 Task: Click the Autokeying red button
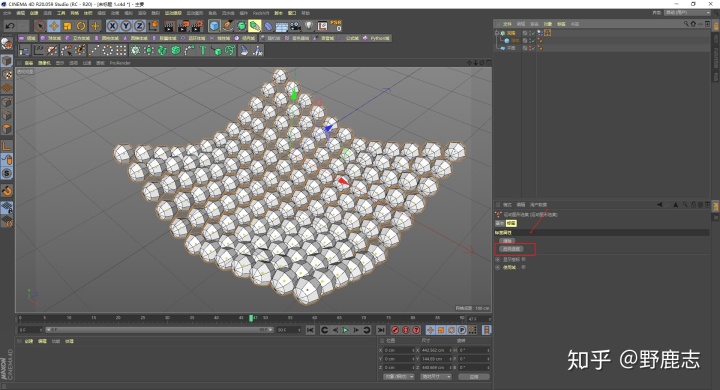coord(406,330)
